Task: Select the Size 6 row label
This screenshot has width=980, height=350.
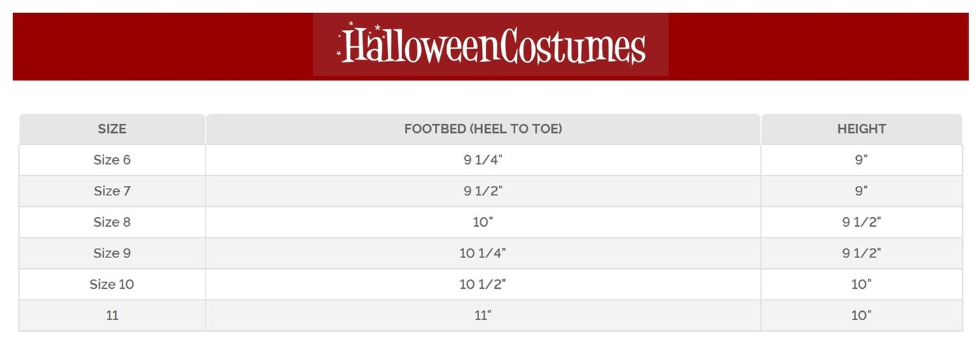Action: click(112, 160)
